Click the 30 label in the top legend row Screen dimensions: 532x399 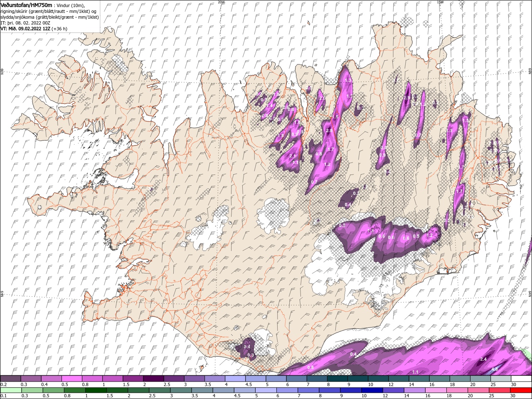514,384
